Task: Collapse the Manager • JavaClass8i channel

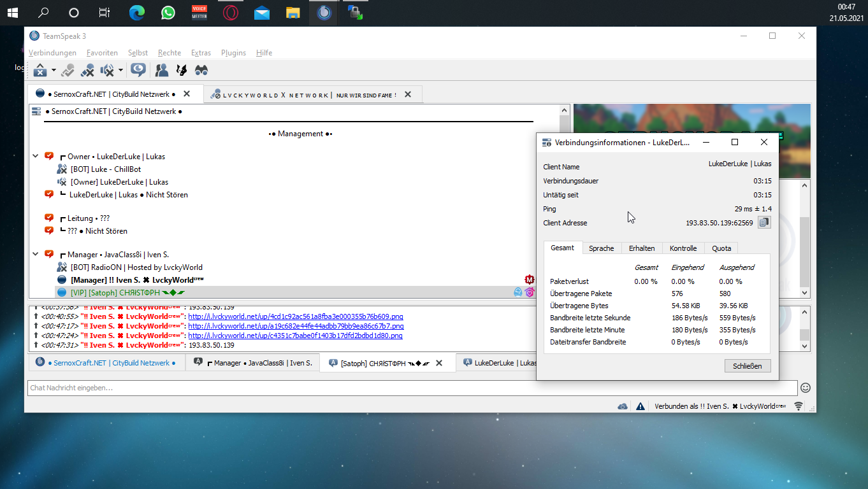Action: coord(36,255)
